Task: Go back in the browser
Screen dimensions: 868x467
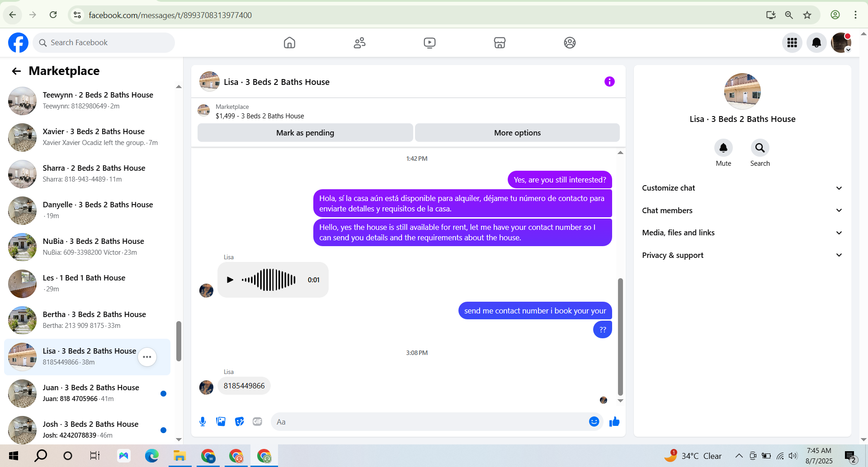Action: (x=13, y=15)
